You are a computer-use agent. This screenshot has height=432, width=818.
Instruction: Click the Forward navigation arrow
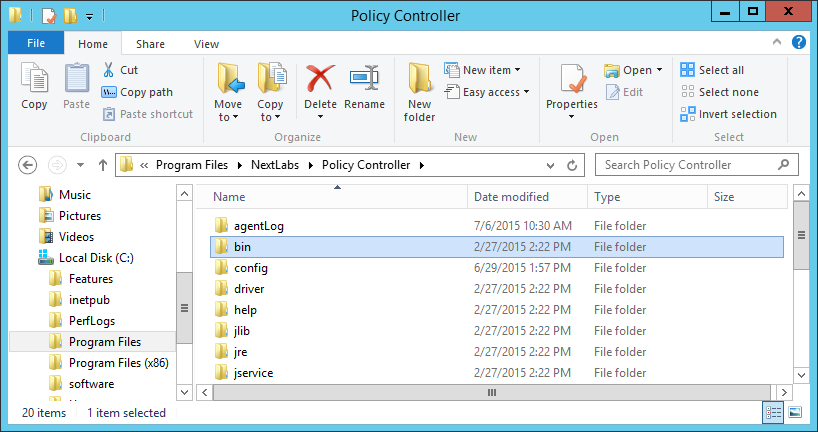click(57, 165)
